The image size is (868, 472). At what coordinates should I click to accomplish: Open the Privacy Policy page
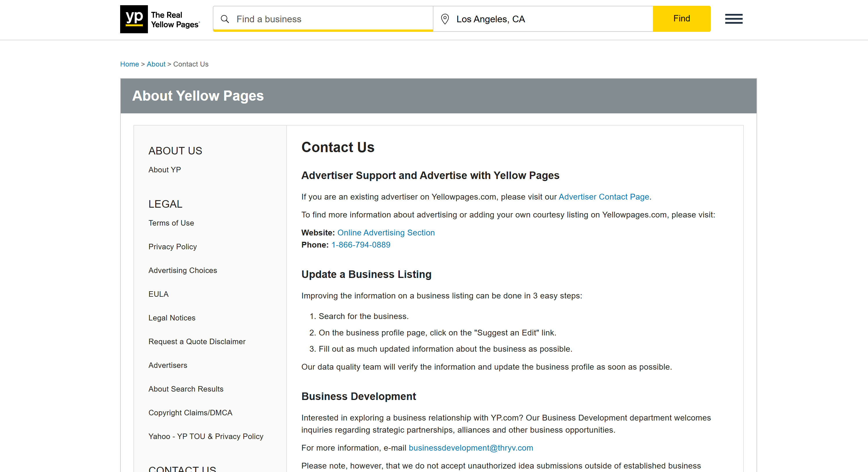(173, 246)
